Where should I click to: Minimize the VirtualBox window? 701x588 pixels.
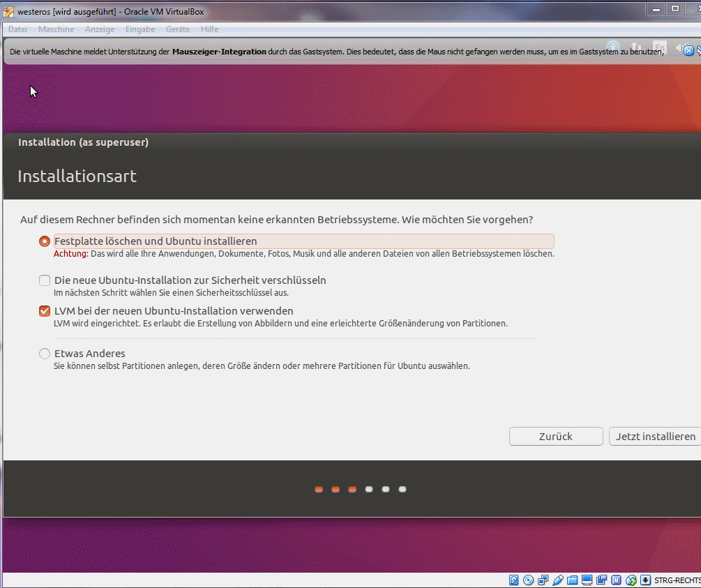pos(656,9)
